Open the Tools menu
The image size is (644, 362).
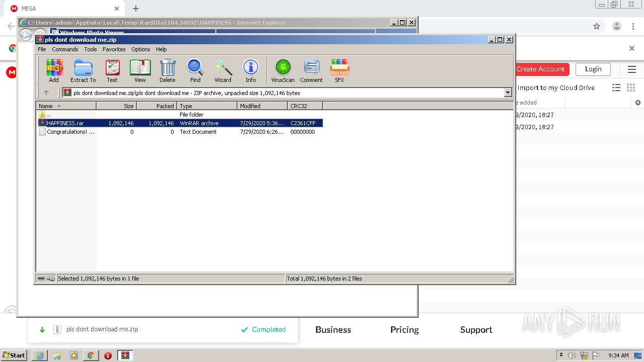coord(91,49)
